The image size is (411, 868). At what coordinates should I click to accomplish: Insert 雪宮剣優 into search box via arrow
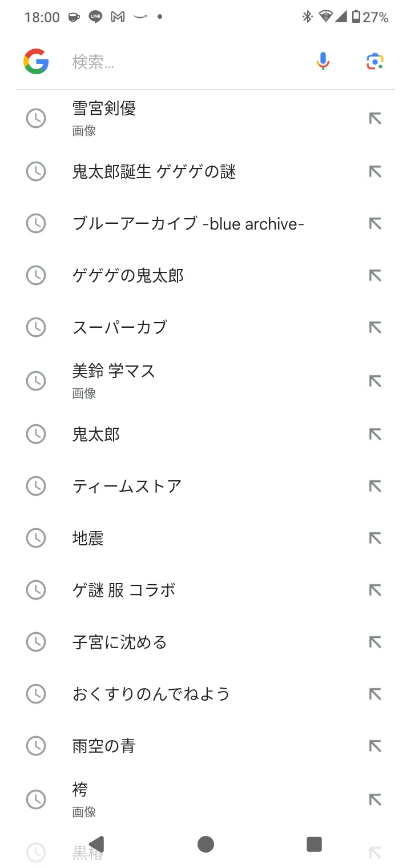pos(374,118)
